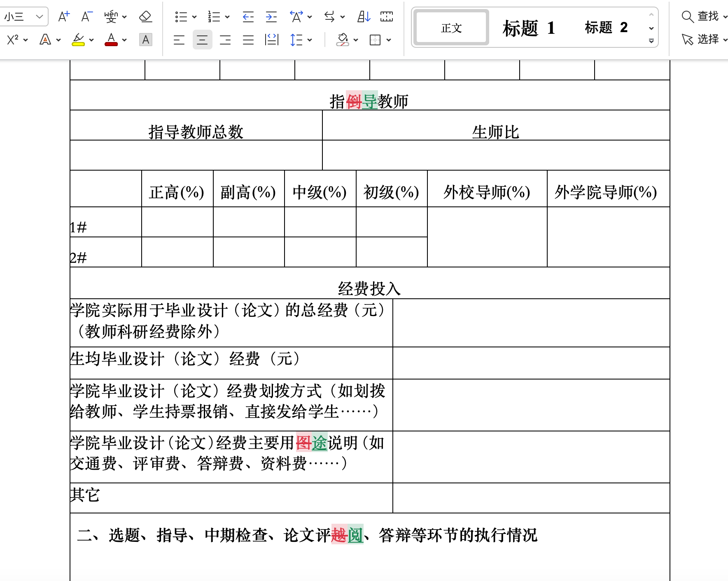Click the 经费投入 section heading
Screen dimensions: 728x581
[369, 288]
